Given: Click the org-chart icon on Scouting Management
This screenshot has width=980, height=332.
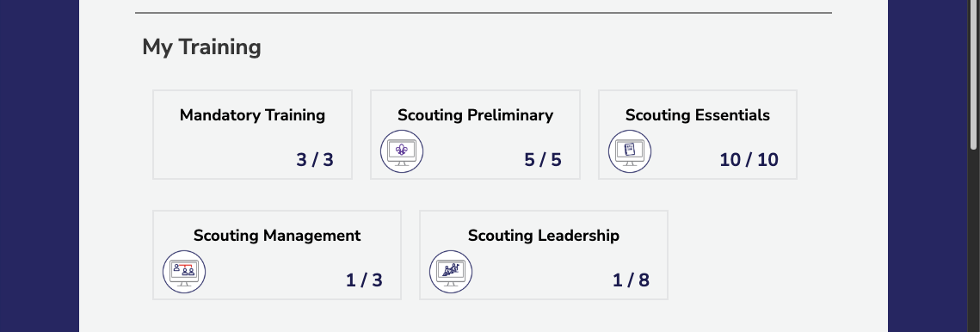Looking at the screenshot, I should 184,272.
